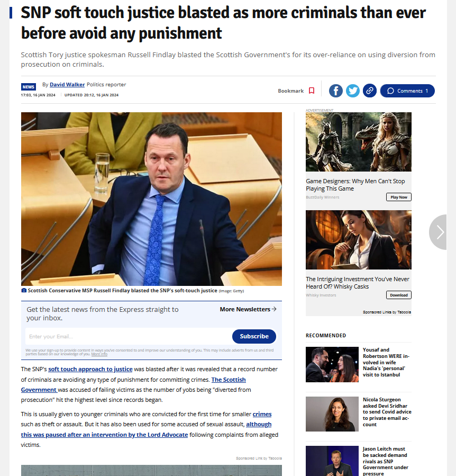Open More Newsletters arrow link

[248, 309]
